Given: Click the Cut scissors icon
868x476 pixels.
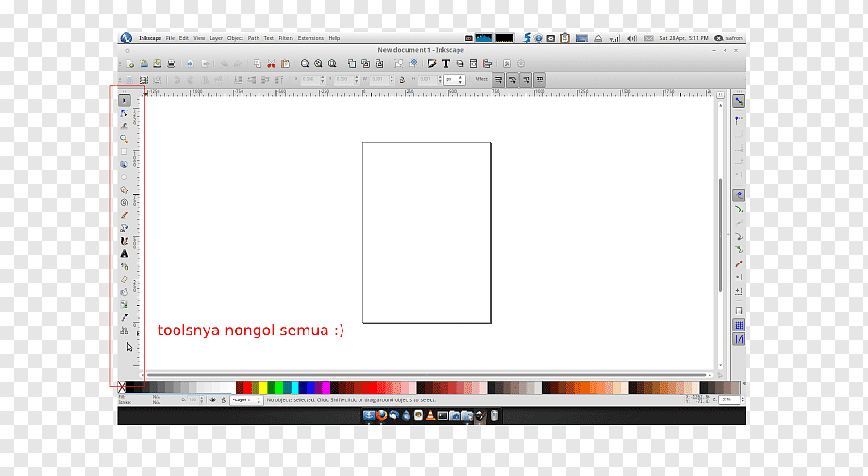Looking at the screenshot, I should (x=272, y=64).
